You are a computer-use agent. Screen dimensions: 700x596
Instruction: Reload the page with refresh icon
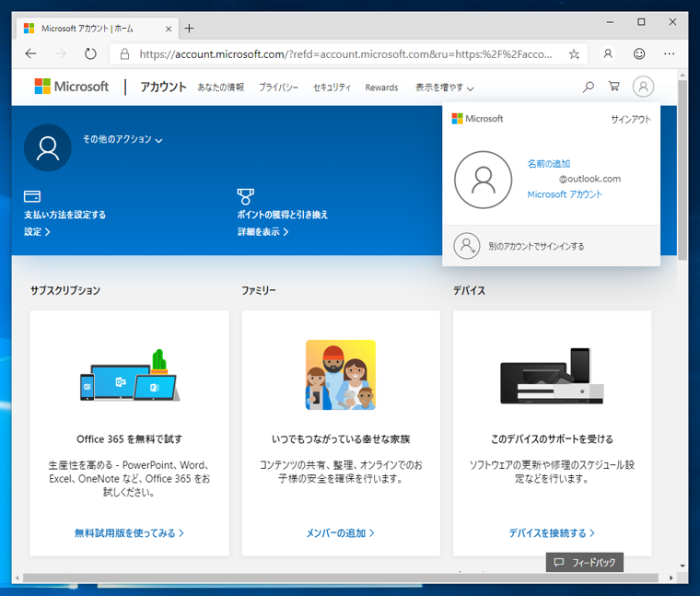coord(90,54)
